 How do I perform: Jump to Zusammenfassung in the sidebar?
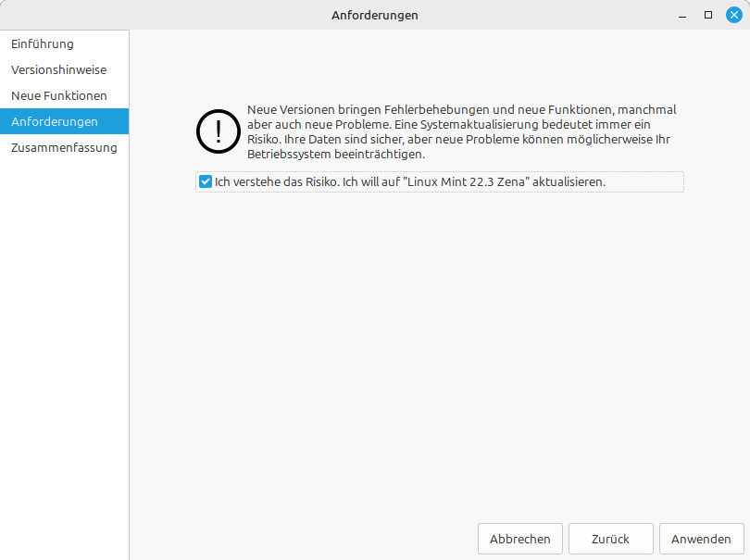pyautogui.click(x=64, y=147)
